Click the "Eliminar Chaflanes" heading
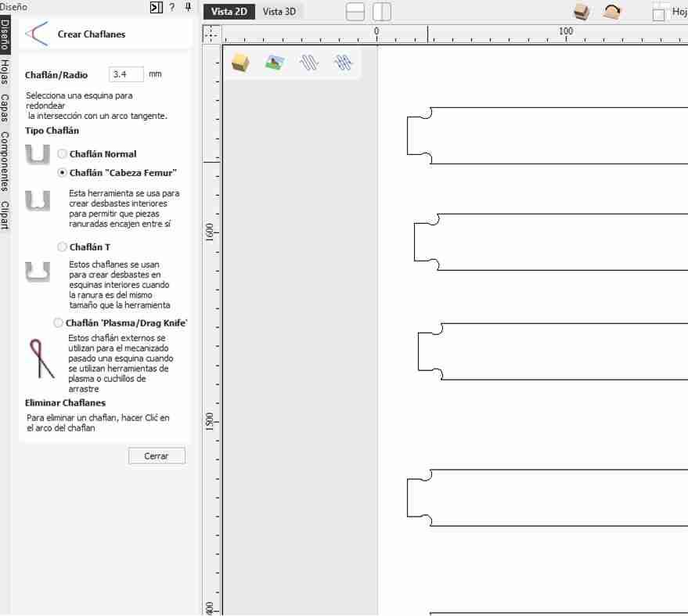Image resolution: width=688 pixels, height=616 pixels. [x=65, y=403]
